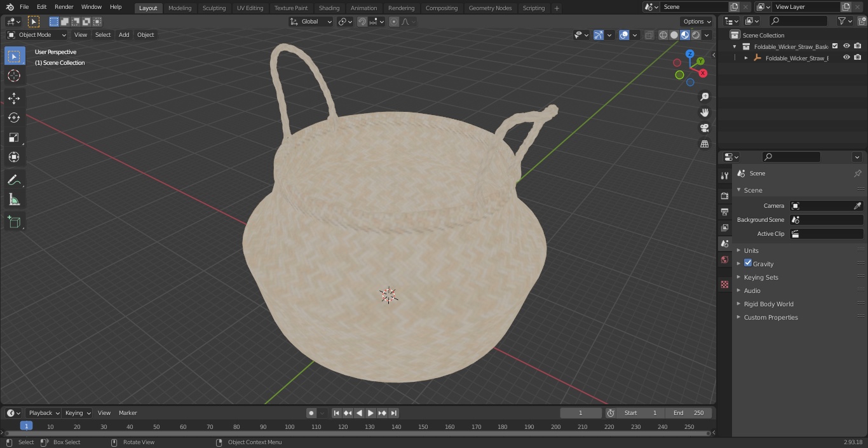The width and height of the screenshot is (868, 448).
Task: Open the viewport Options dropdown
Action: pyautogui.click(x=697, y=22)
